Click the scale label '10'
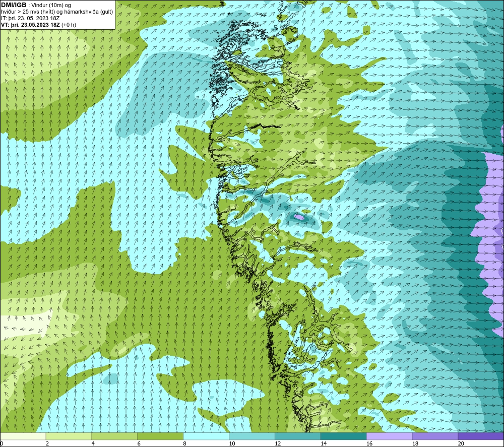Viewport: 504px width, 447px height. [x=232, y=443]
